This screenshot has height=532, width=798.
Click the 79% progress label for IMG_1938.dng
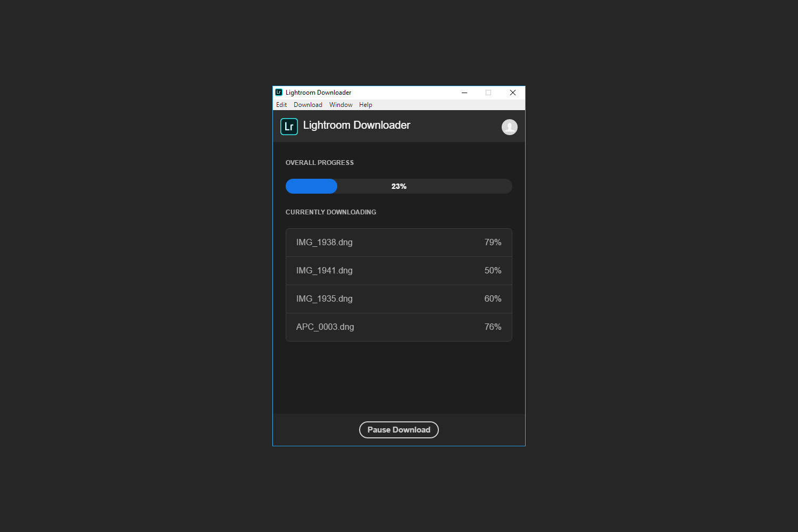pyautogui.click(x=492, y=242)
